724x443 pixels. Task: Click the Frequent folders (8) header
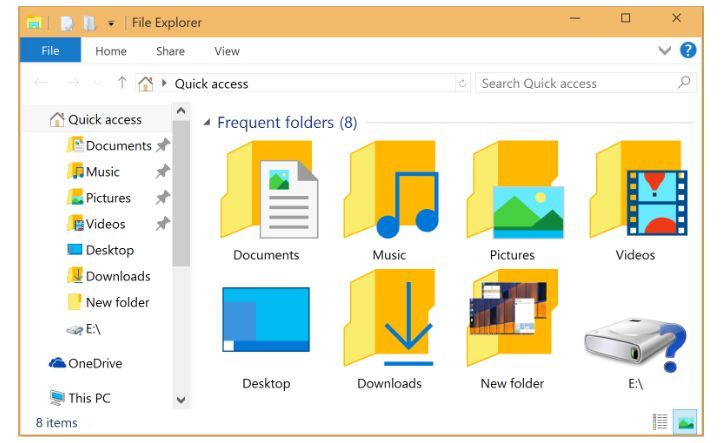point(287,122)
